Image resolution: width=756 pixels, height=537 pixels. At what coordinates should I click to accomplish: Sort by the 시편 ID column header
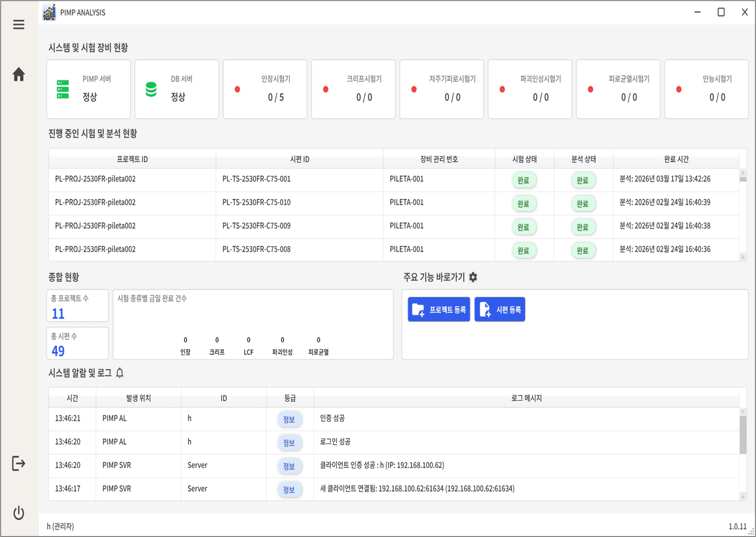coord(300,159)
